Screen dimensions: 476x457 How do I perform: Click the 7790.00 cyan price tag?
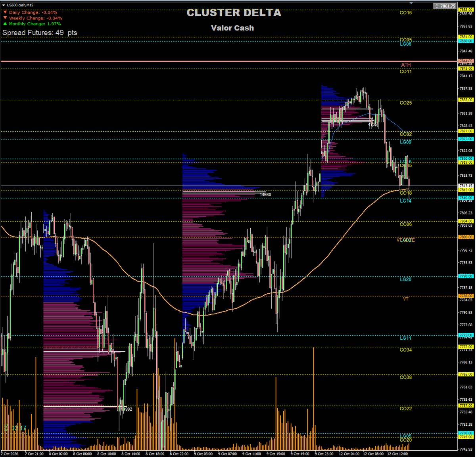tap(466, 276)
